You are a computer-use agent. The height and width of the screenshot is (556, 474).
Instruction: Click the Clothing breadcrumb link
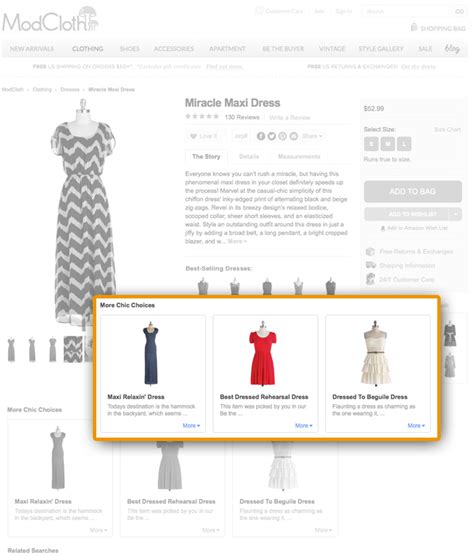coord(42,89)
